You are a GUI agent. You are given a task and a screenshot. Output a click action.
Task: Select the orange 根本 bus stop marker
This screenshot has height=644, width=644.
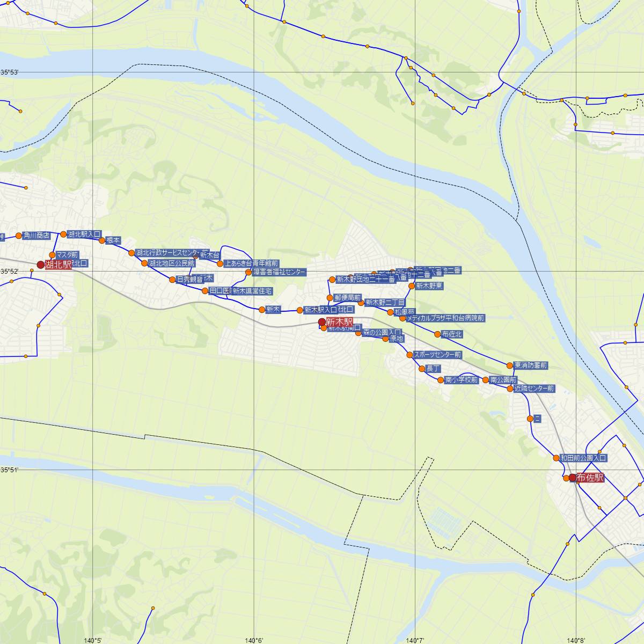tap(102, 240)
